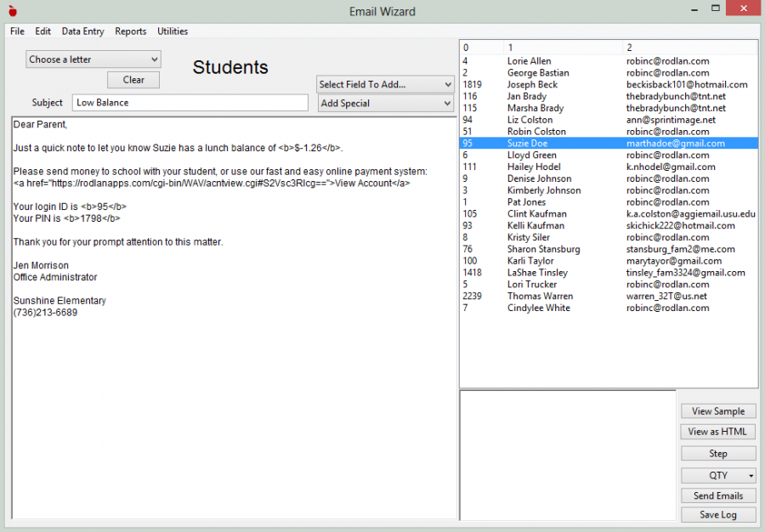765x532 pixels.
Task: Click the Subject field containing Low Balance
Action: point(190,103)
